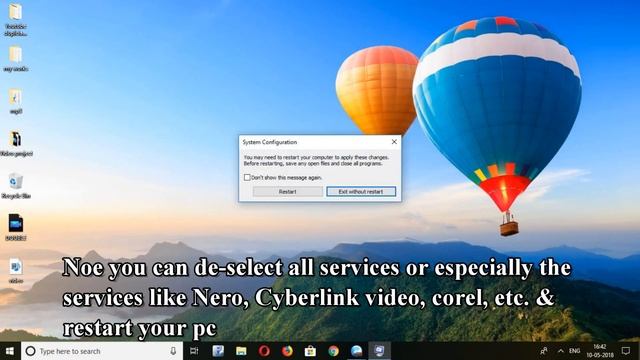This screenshot has width=640, height=360.
Task: Select the bottom document icon on the desktop
Action: [16, 270]
